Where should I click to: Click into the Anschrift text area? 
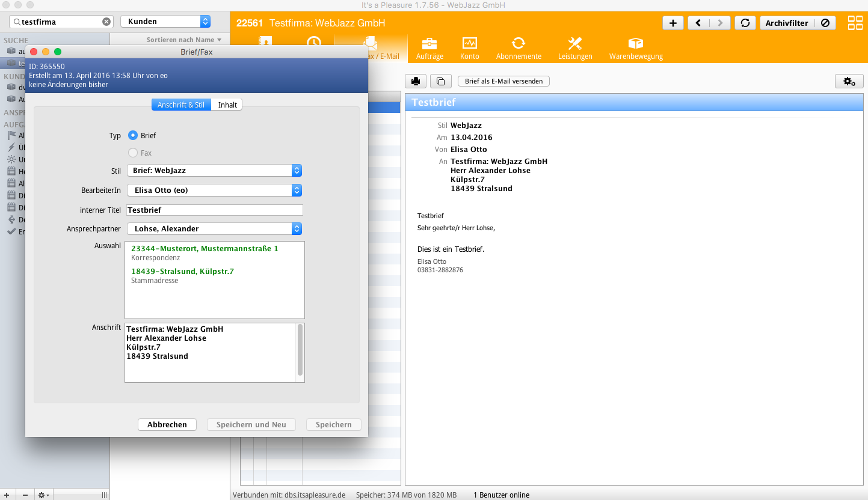[211, 353]
